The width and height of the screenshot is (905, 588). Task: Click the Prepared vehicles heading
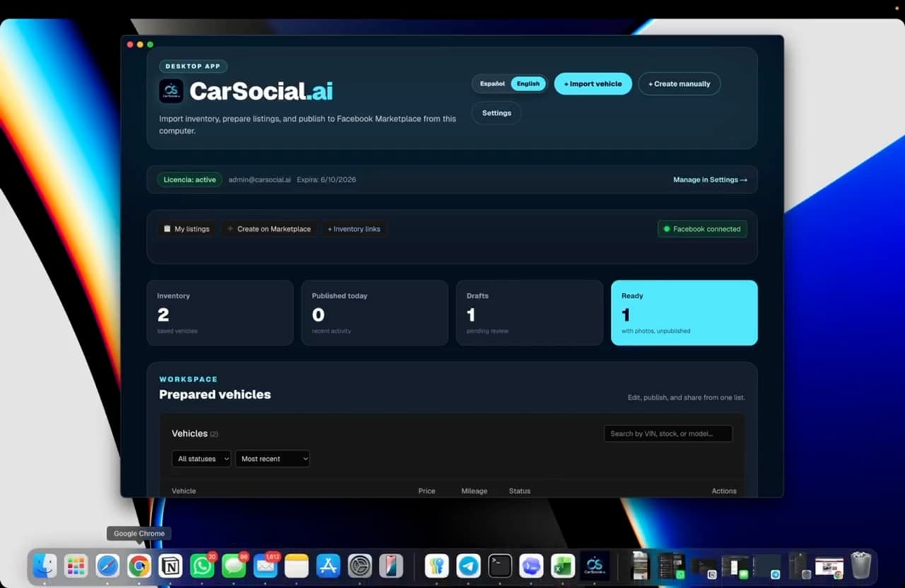(x=215, y=394)
